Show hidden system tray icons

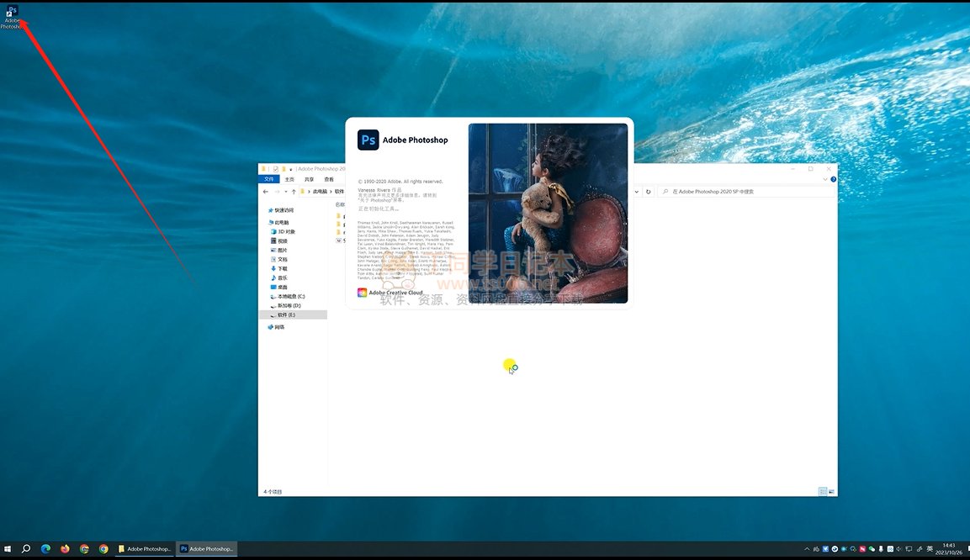pos(808,549)
